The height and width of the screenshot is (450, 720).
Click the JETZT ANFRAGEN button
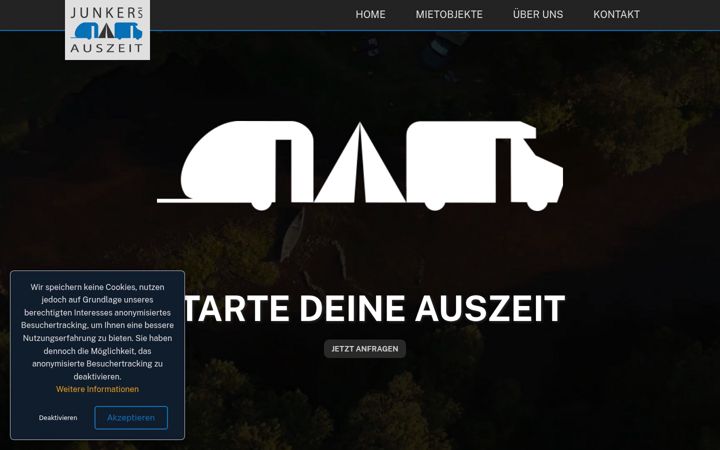click(365, 349)
